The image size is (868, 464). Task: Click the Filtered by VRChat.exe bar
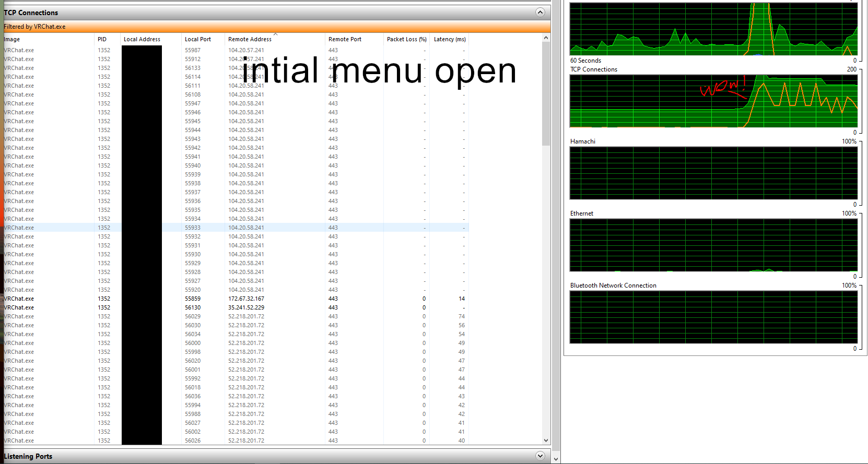coord(277,27)
